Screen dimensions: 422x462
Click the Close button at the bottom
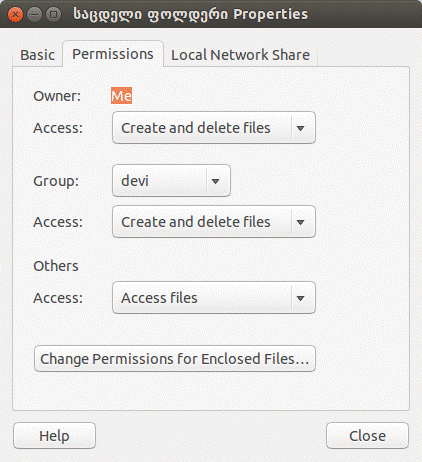(367, 436)
